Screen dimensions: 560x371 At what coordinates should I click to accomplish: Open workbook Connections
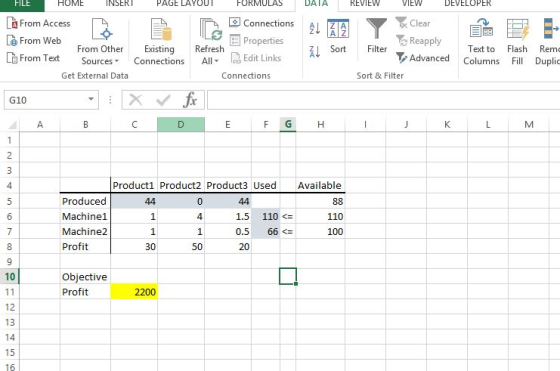262,23
